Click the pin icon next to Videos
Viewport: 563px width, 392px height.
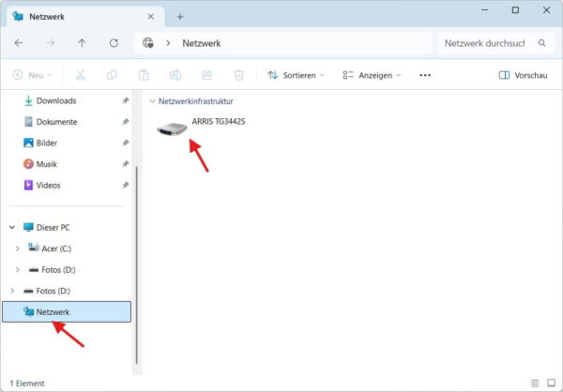pyautogui.click(x=125, y=186)
